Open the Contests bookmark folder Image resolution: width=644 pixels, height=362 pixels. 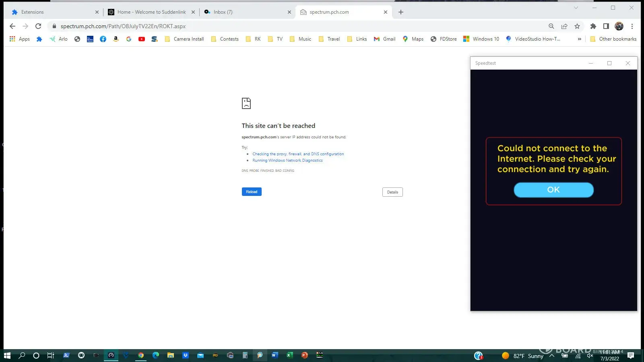(225, 39)
